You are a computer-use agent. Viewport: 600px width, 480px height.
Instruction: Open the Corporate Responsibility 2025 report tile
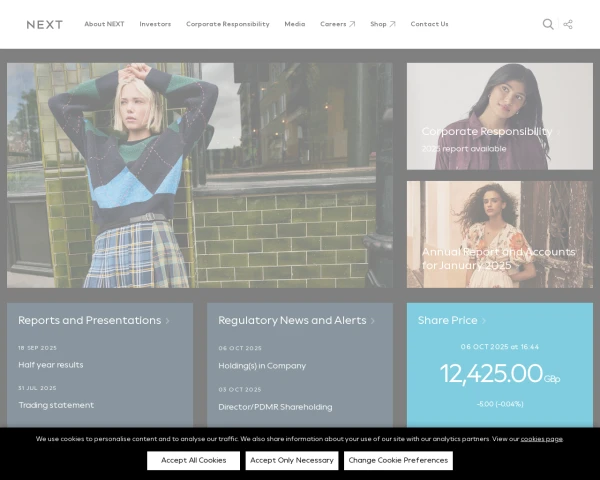pyautogui.click(x=500, y=116)
